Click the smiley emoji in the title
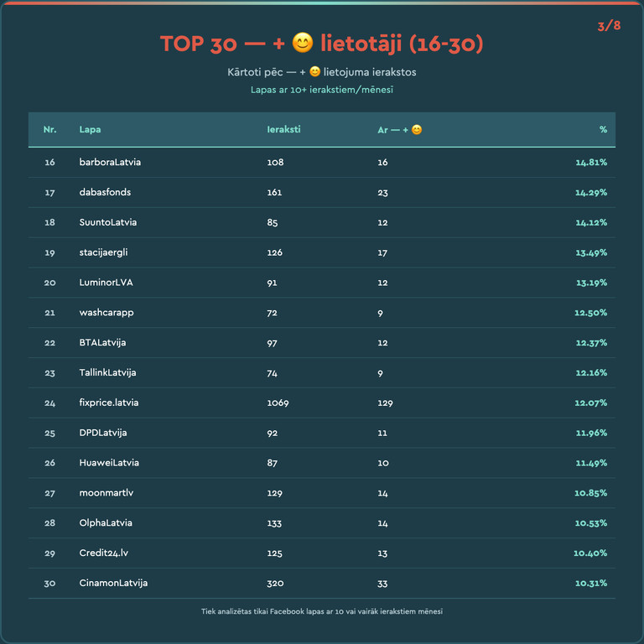The image size is (644, 644). pos(303,44)
